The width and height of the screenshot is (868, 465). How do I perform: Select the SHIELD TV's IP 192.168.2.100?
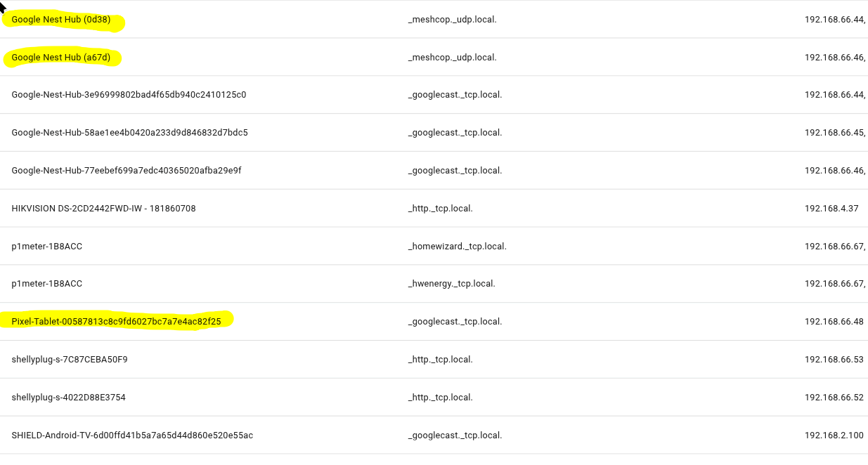click(834, 435)
